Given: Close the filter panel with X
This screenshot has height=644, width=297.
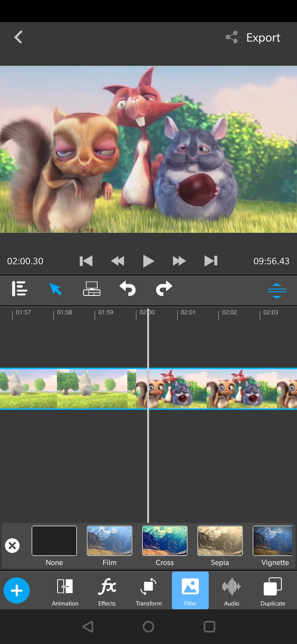Looking at the screenshot, I should 12,545.
